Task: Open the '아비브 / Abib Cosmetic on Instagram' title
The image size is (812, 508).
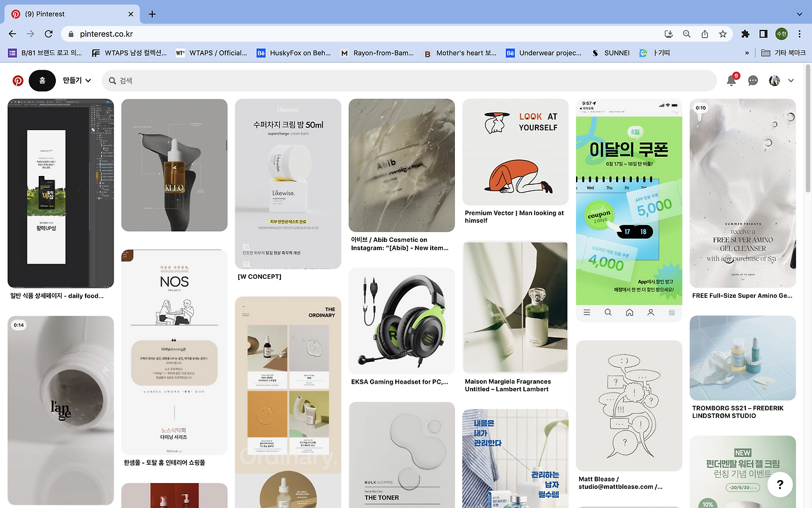Action: click(400, 244)
